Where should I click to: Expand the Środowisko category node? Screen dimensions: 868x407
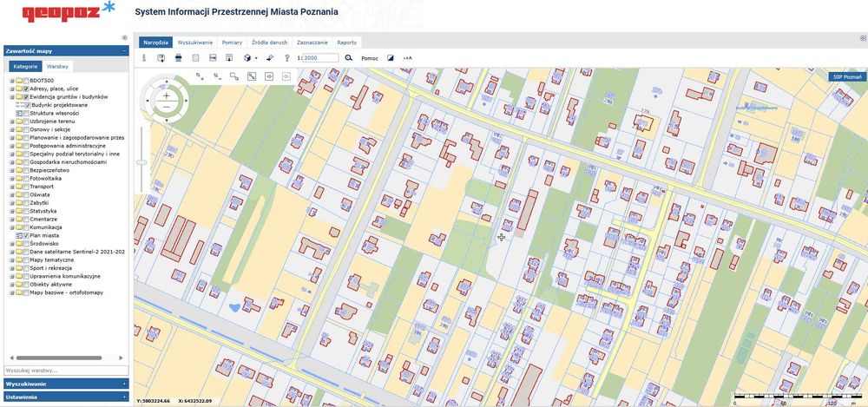pos(12,244)
